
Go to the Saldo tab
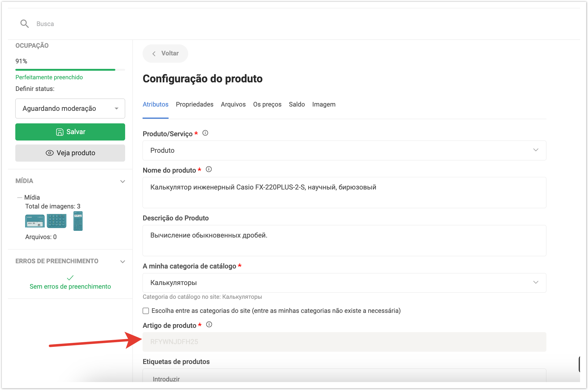click(297, 104)
